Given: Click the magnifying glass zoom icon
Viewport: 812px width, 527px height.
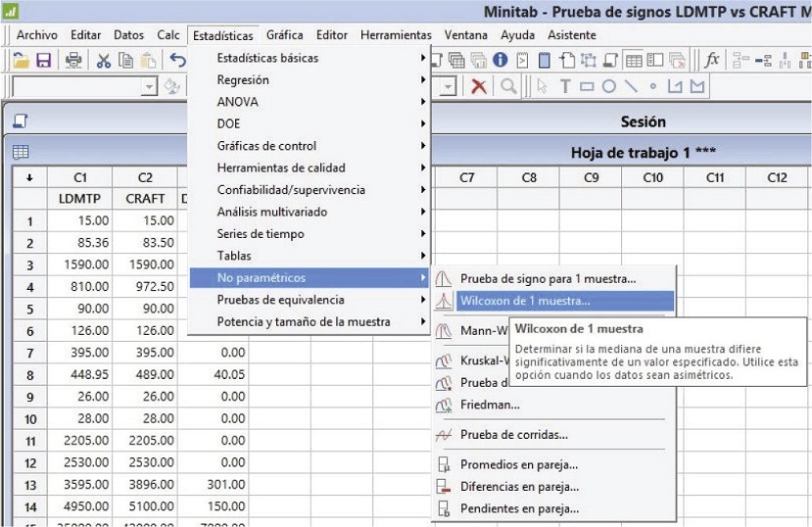Looking at the screenshot, I should pyautogui.click(x=508, y=87).
